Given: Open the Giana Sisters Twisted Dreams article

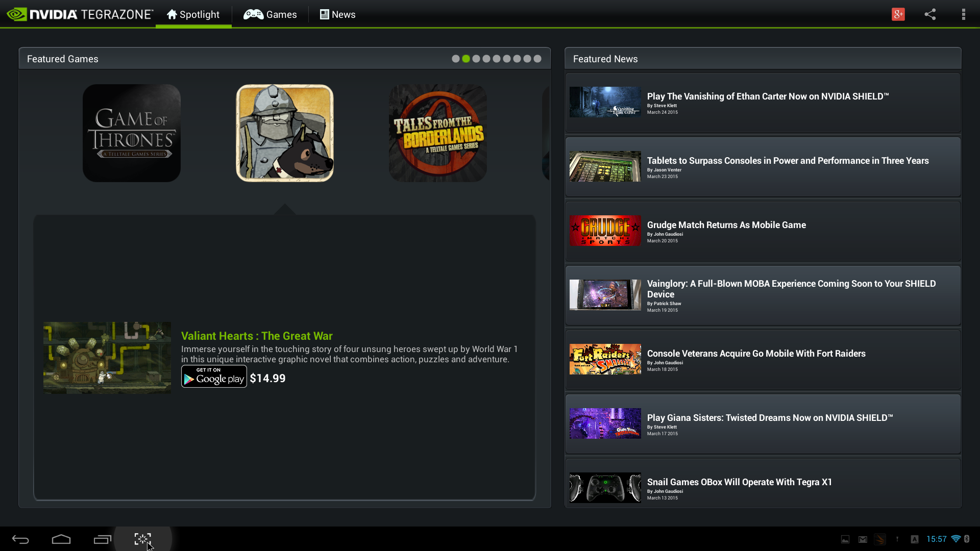Looking at the screenshot, I should coord(763,424).
